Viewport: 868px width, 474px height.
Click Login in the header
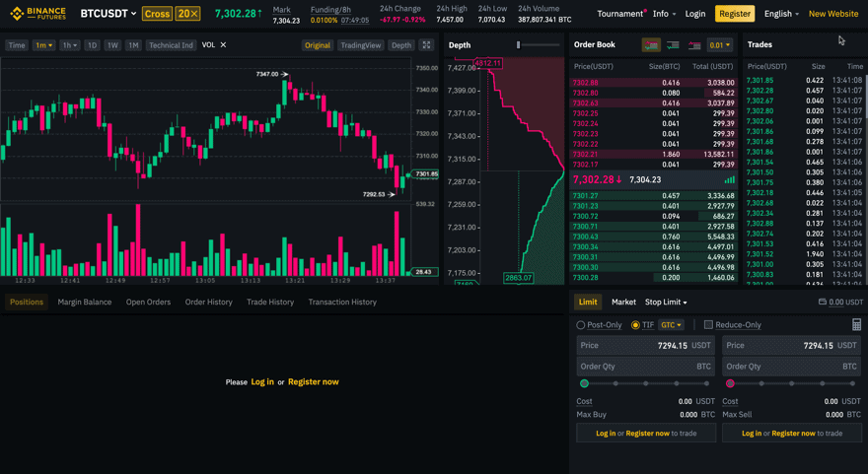(x=695, y=14)
